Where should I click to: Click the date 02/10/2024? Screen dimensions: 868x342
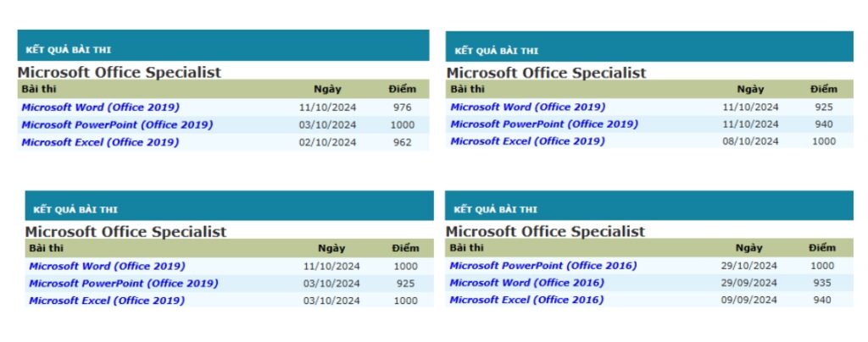[x=328, y=142]
